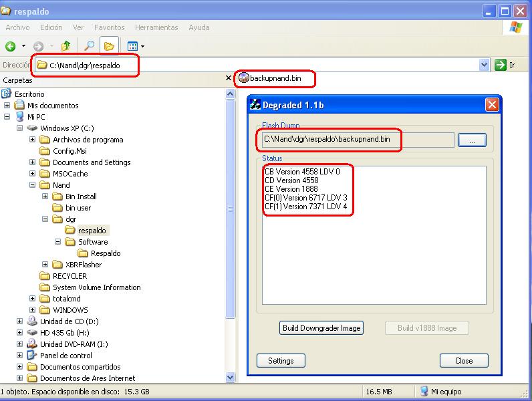Open the Favoritos menu
The height and width of the screenshot is (401, 532).
109,27
